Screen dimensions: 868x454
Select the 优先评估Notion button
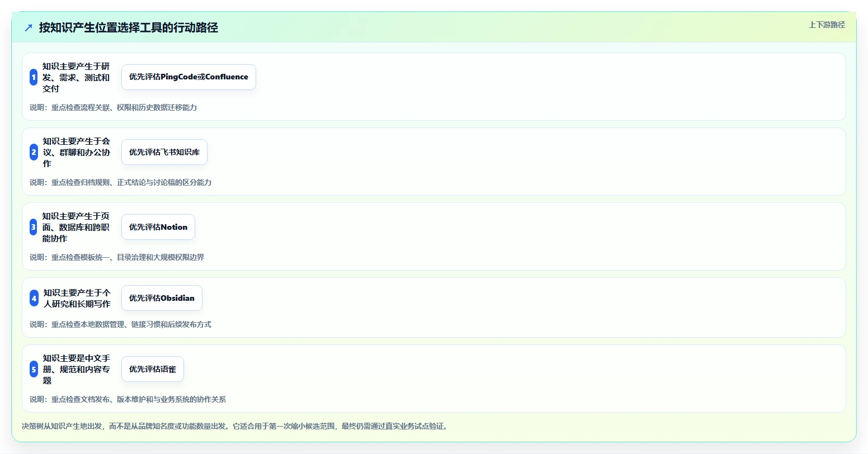click(x=158, y=227)
